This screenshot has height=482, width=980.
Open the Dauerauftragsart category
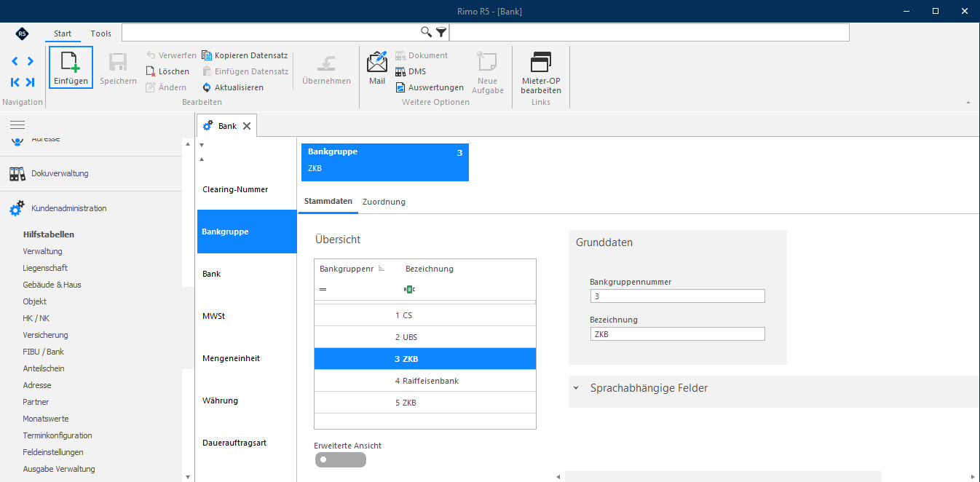tap(247, 443)
